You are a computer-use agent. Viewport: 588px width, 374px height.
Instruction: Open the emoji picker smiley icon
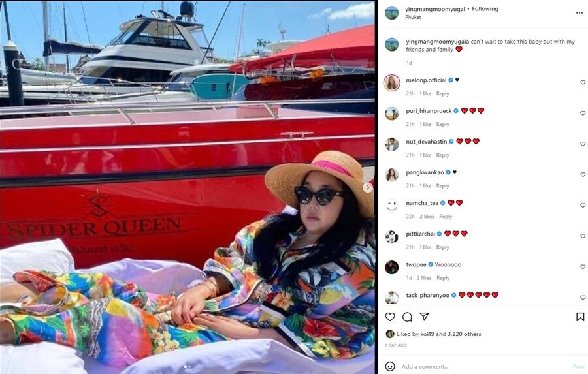pos(390,367)
